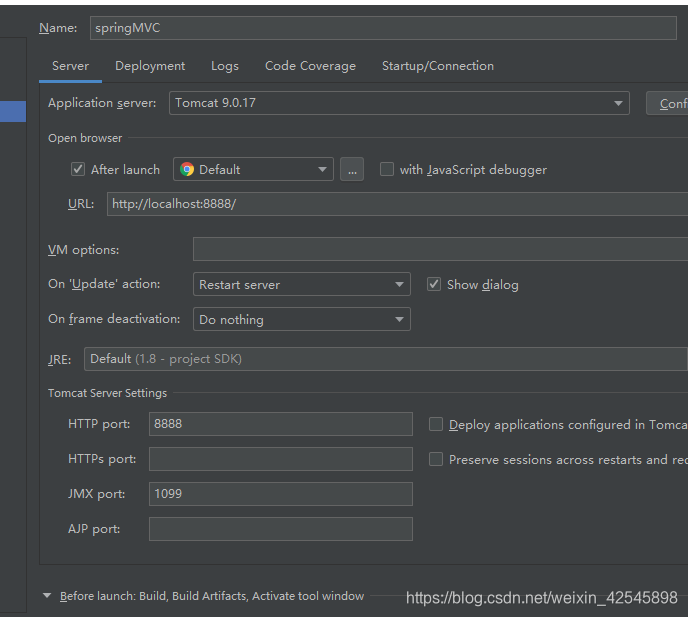Click the JMX port field showing 1099
Viewport: 688px width, 617px height.
[x=281, y=494]
